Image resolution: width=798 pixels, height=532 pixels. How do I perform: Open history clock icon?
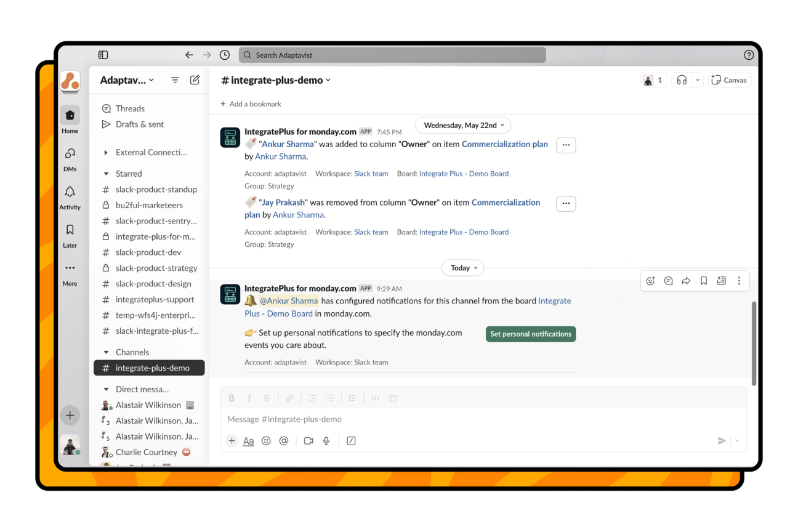(225, 55)
